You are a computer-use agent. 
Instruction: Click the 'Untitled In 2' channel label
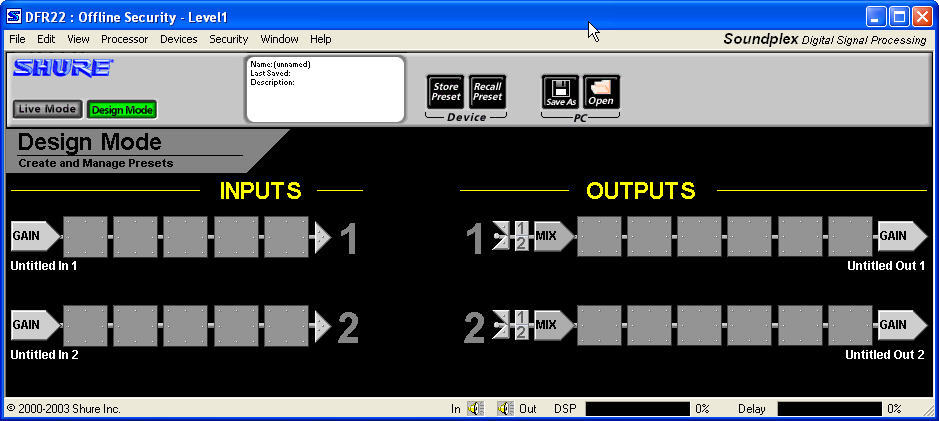tap(44, 355)
